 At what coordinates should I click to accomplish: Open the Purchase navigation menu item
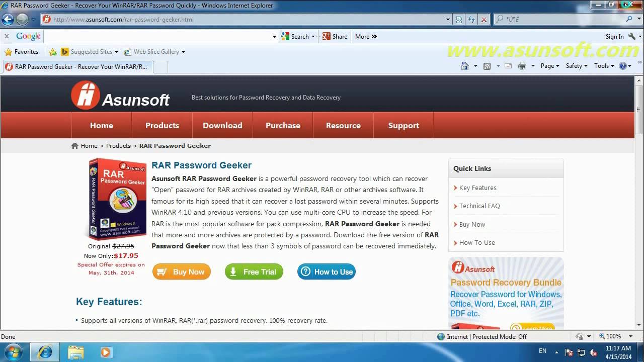(283, 126)
